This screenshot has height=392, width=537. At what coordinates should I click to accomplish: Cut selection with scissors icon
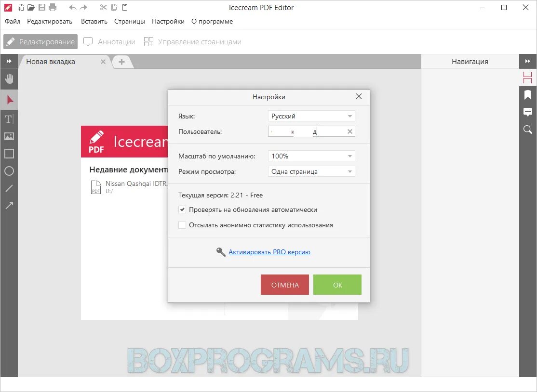104,7
